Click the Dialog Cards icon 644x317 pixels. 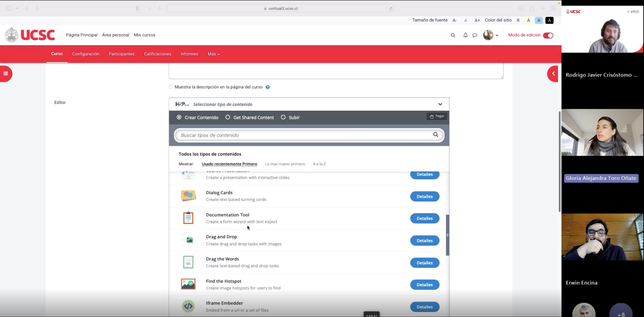tap(188, 196)
